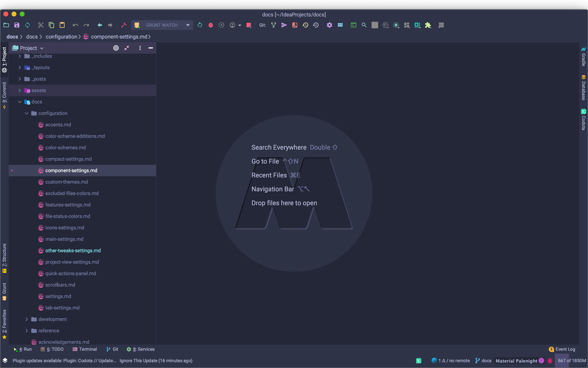Expand the development folder
Screen dimensions: 588x368
(x=26, y=319)
